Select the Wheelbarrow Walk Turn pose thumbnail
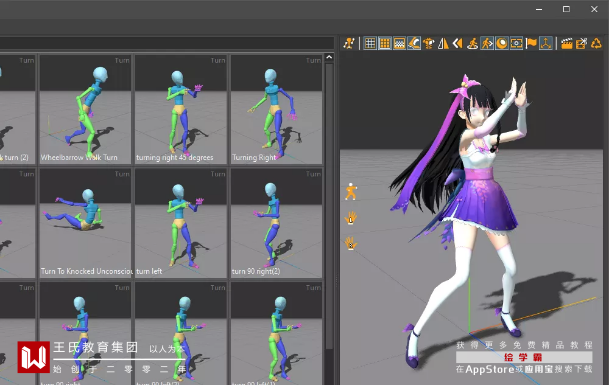Viewport: 610px width, 386px height. point(85,109)
